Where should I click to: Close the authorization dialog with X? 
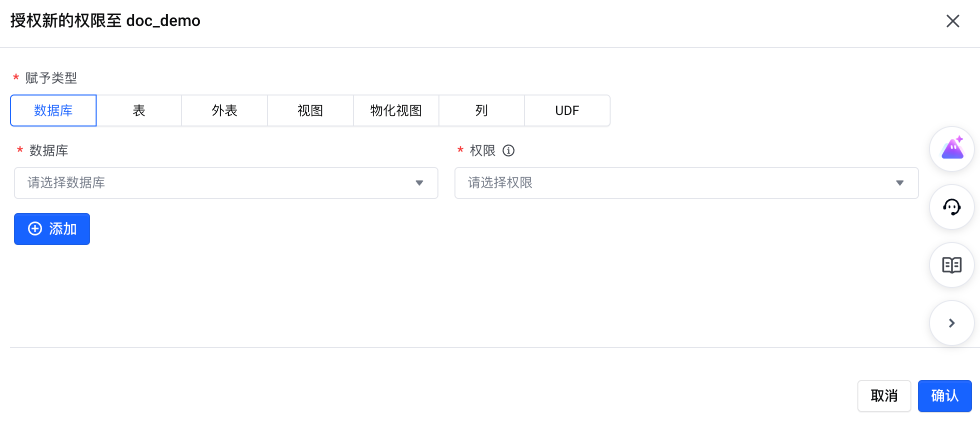coord(952,21)
